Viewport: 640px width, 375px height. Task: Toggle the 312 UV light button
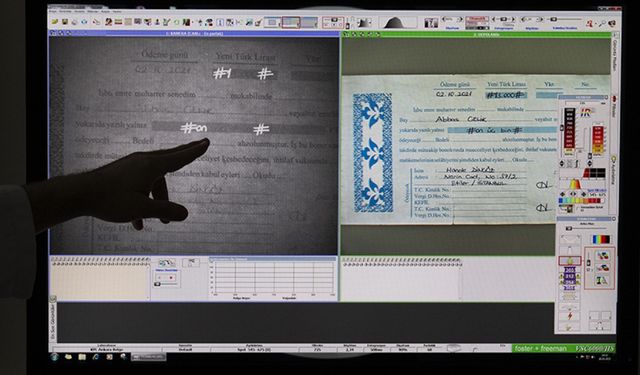coord(569,276)
